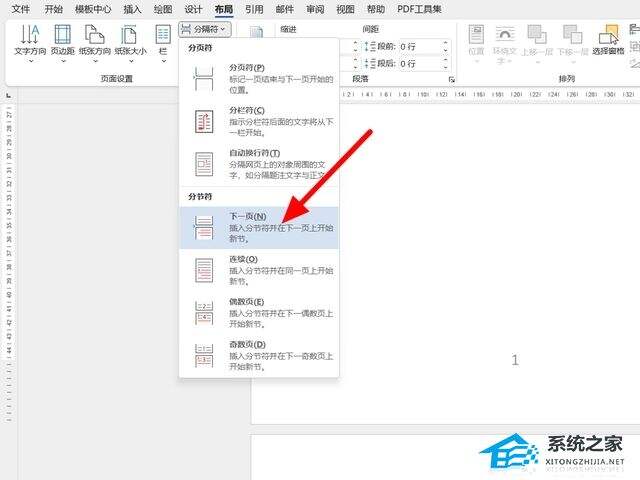Click the 排列 group label

coord(567,78)
